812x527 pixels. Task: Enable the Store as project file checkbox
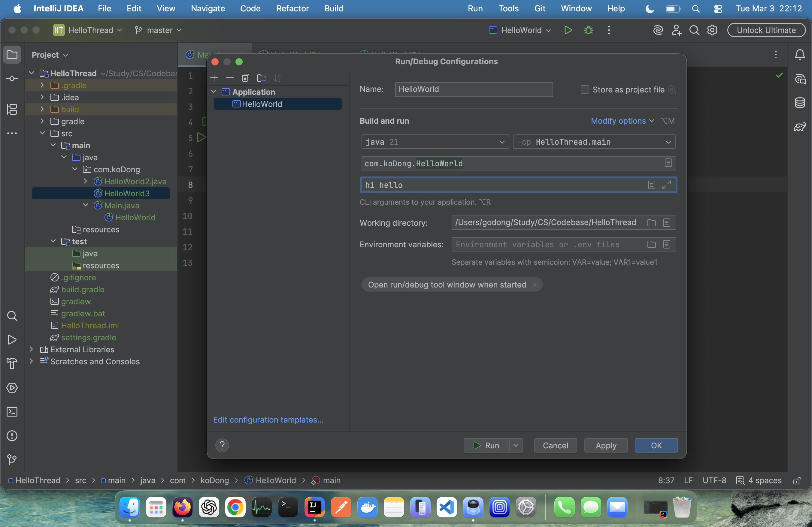pyautogui.click(x=584, y=89)
